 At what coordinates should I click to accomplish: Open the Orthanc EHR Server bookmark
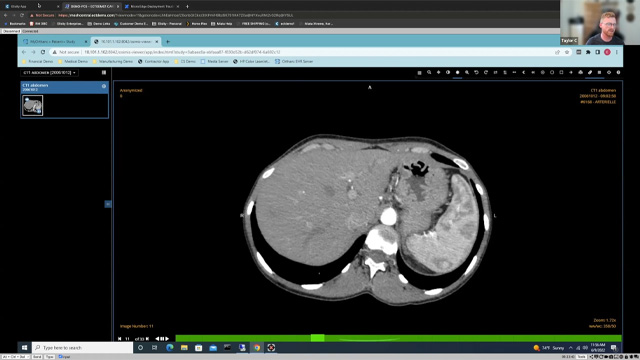point(294,62)
